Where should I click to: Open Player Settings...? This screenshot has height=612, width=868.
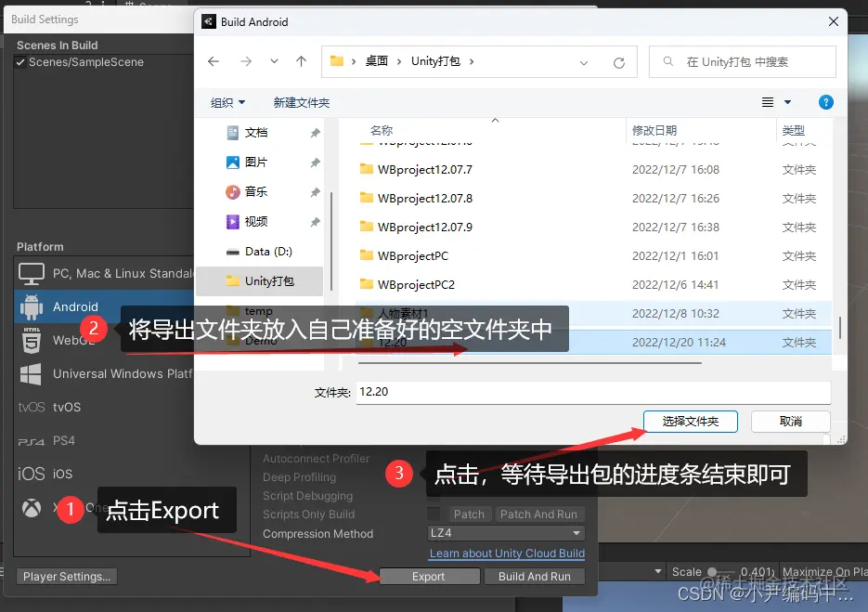[x=67, y=577]
